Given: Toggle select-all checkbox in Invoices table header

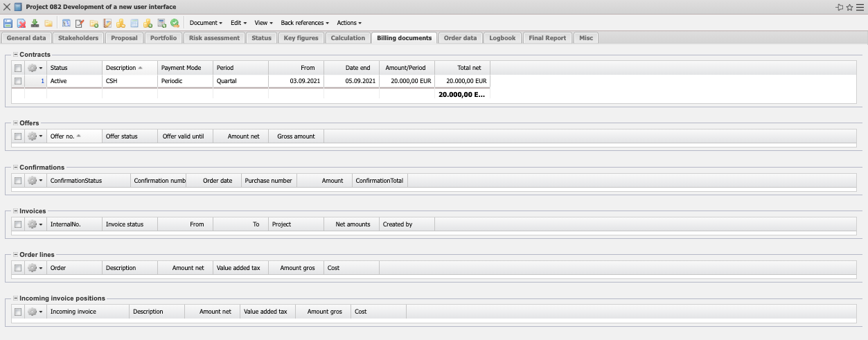Looking at the screenshot, I should [x=18, y=224].
